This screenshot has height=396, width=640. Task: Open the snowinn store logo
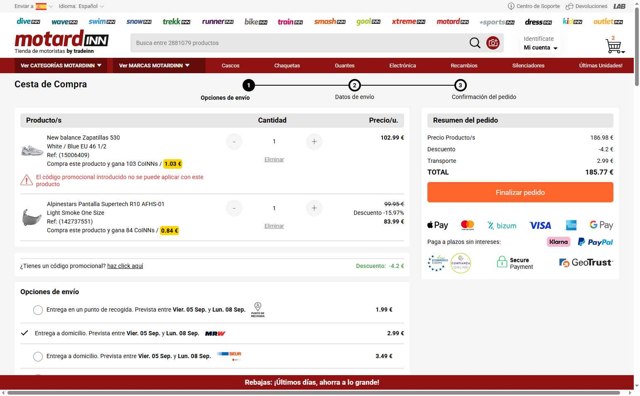[x=139, y=21]
